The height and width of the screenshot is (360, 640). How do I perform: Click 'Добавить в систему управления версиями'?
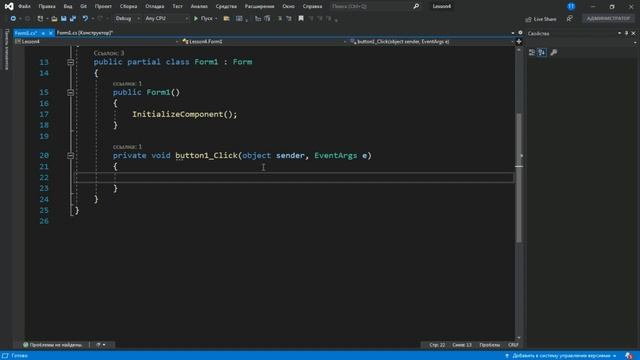561,356
